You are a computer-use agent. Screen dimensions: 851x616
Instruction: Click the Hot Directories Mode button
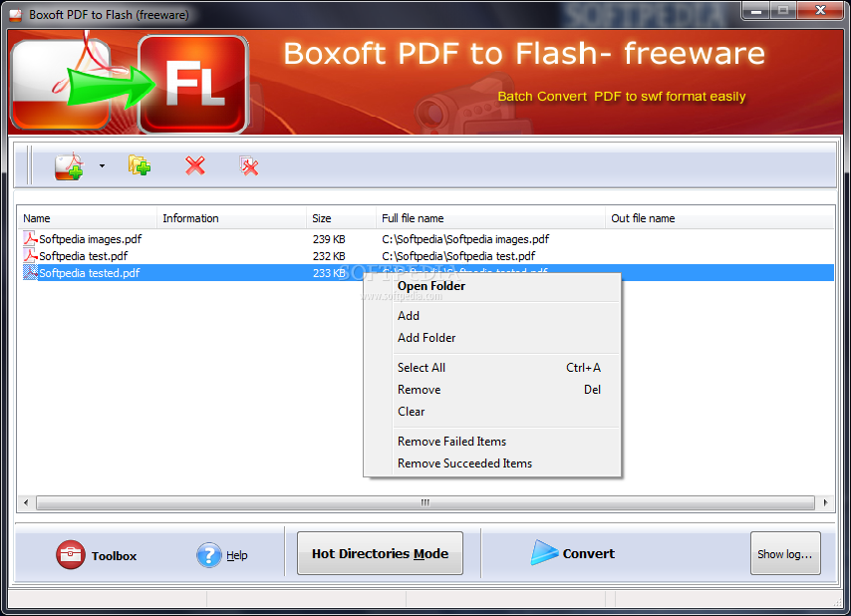click(380, 553)
